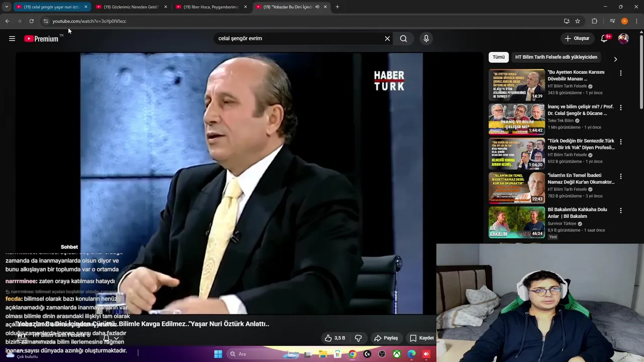Run the search with the magnifier button

coord(404,38)
